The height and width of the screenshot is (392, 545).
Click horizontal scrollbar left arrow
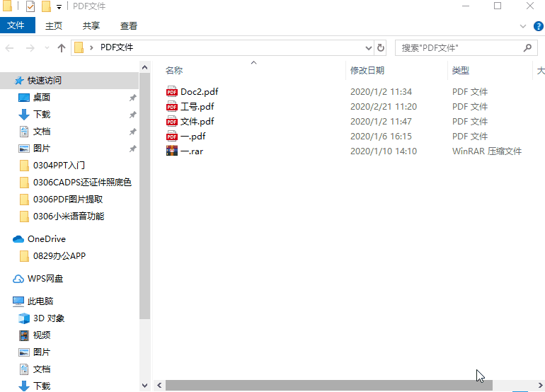coord(159,385)
